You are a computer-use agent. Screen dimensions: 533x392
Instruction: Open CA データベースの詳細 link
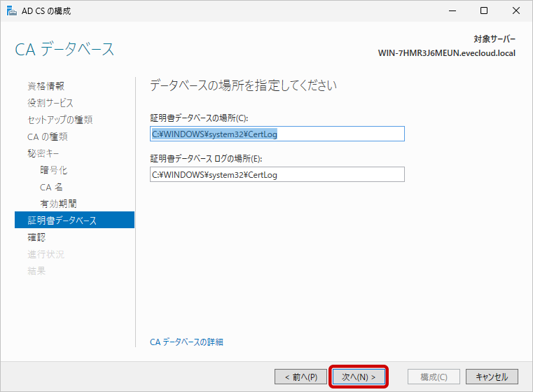tap(186, 342)
